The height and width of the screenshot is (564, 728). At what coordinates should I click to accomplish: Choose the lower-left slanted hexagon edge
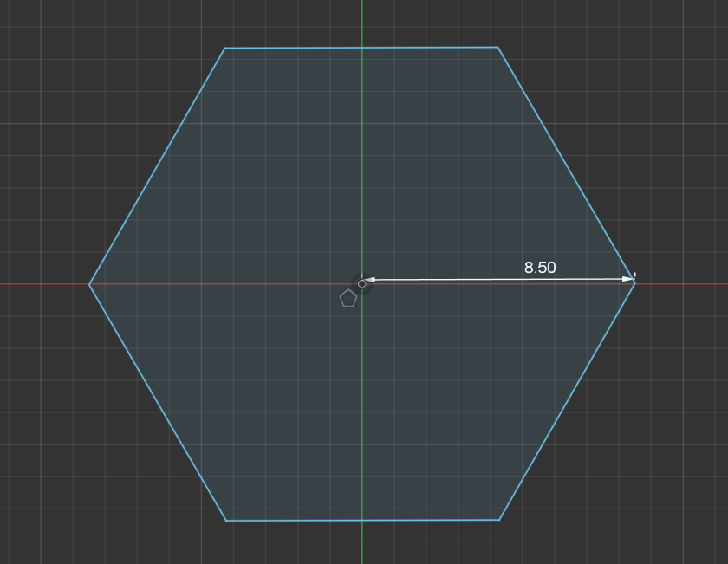158,403
